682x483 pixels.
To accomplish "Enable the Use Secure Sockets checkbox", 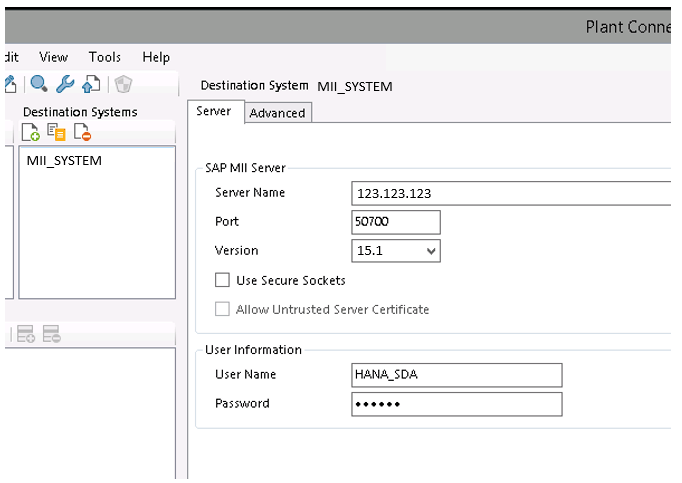I will pyautogui.click(x=222, y=280).
